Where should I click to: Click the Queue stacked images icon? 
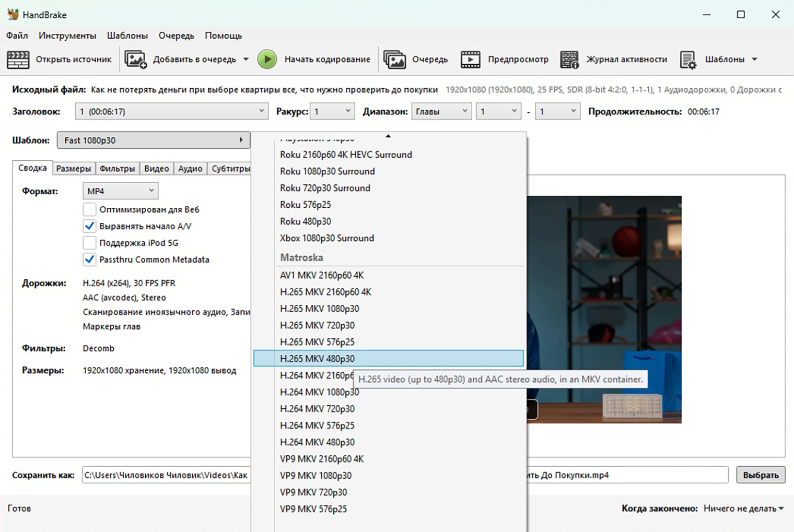point(394,60)
